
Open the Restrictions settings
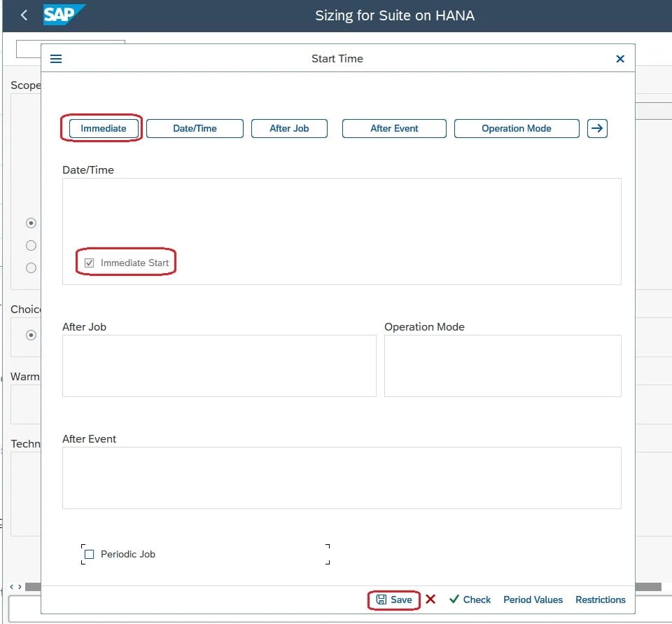[601, 599]
